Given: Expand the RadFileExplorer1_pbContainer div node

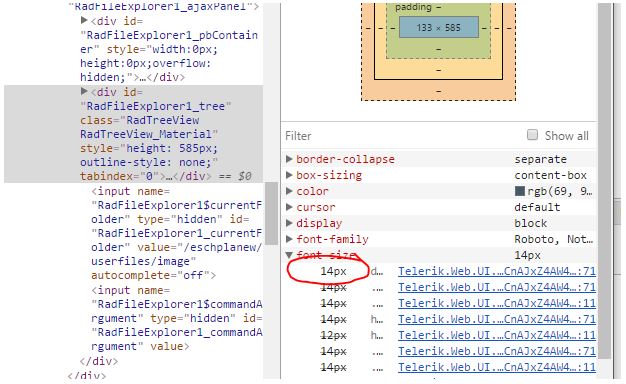Looking at the screenshot, I should [x=84, y=20].
